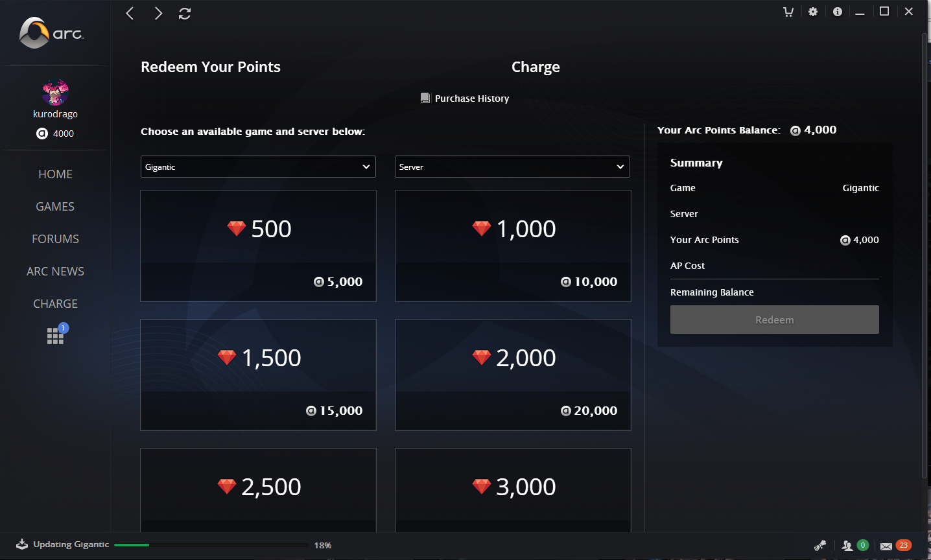Viewport: 931px width, 560px height.
Task: Expand the Server dropdown
Action: [512, 167]
